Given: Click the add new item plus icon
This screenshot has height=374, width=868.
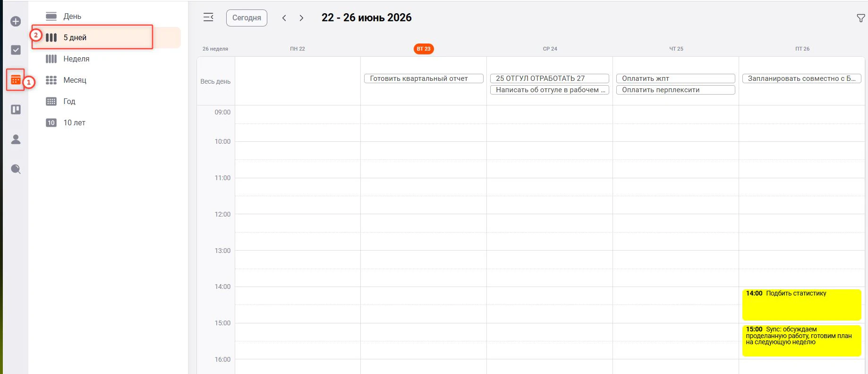Looking at the screenshot, I should click(16, 21).
